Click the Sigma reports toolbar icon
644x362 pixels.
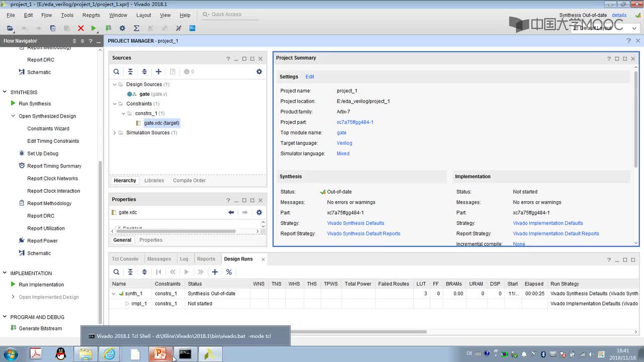point(136,28)
